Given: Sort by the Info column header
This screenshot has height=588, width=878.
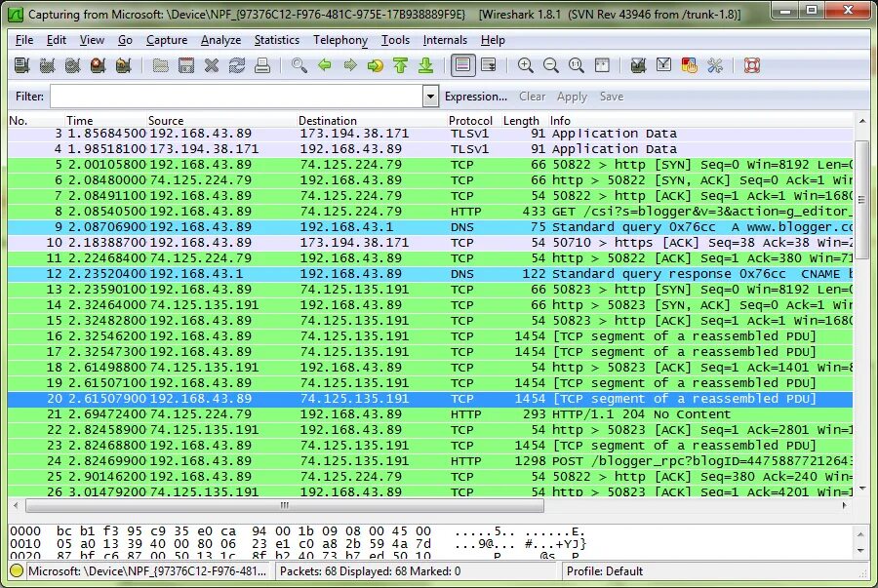Looking at the screenshot, I should point(700,120).
